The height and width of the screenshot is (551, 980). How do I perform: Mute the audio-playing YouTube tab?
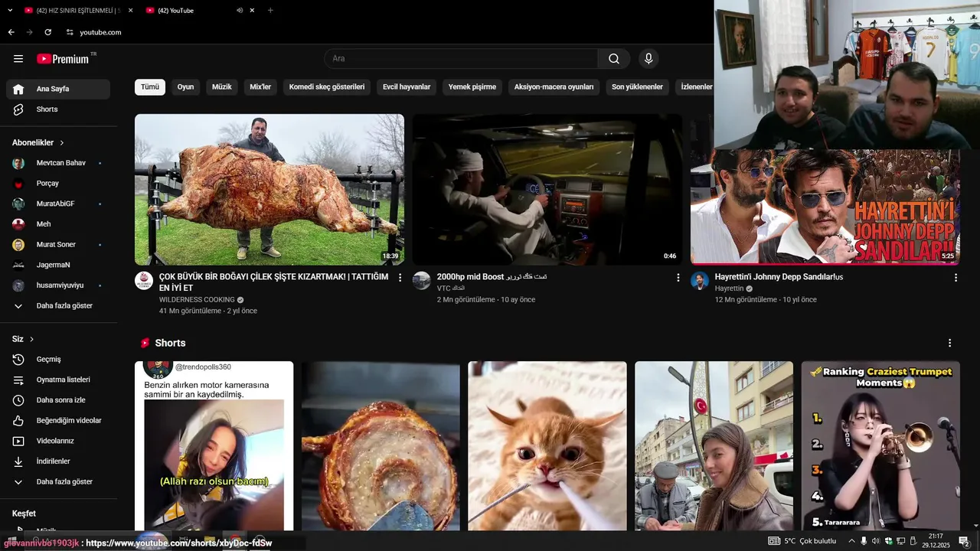point(240,11)
